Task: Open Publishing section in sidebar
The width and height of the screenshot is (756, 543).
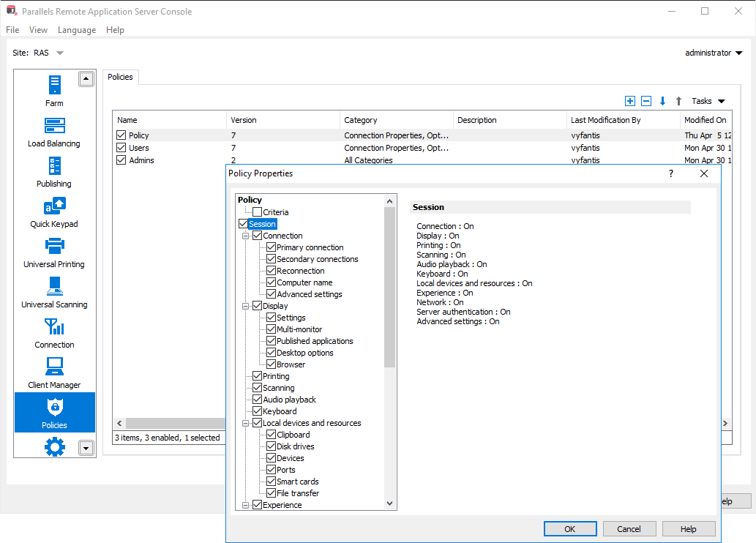Action: [x=54, y=172]
